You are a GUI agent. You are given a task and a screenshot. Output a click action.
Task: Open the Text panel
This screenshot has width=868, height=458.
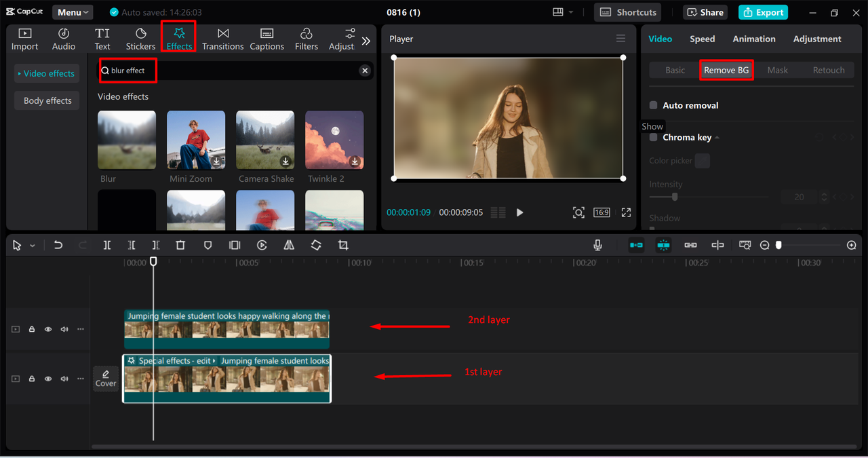point(102,39)
